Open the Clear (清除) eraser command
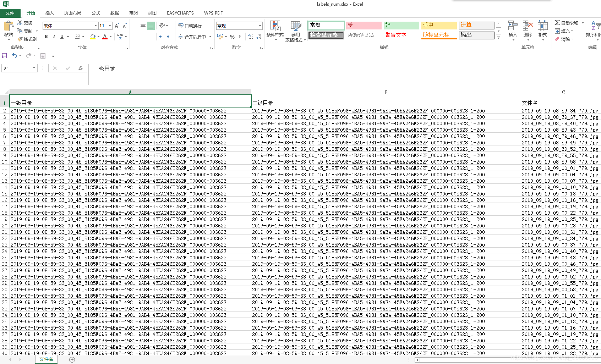The height and width of the screenshot is (364, 601). 564,39
